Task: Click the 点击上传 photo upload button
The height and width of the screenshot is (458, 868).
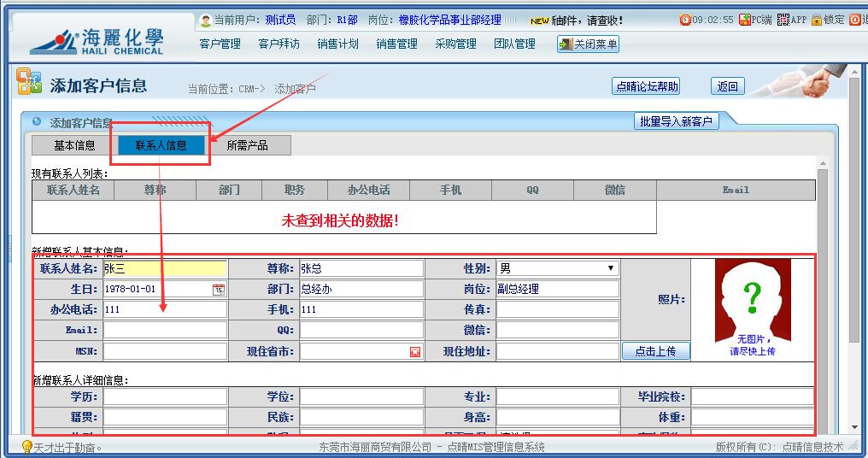Action: (x=655, y=351)
